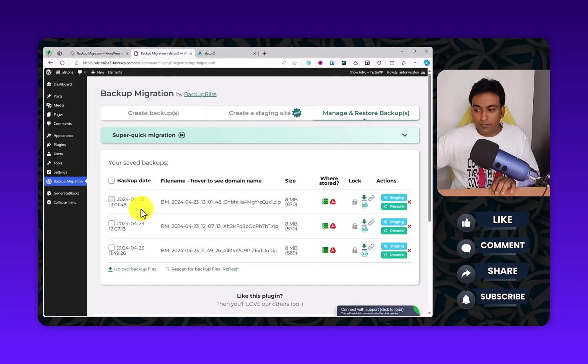Refresh the browser page
The height and width of the screenshot is (364, 588).
[x=62, y=63]
